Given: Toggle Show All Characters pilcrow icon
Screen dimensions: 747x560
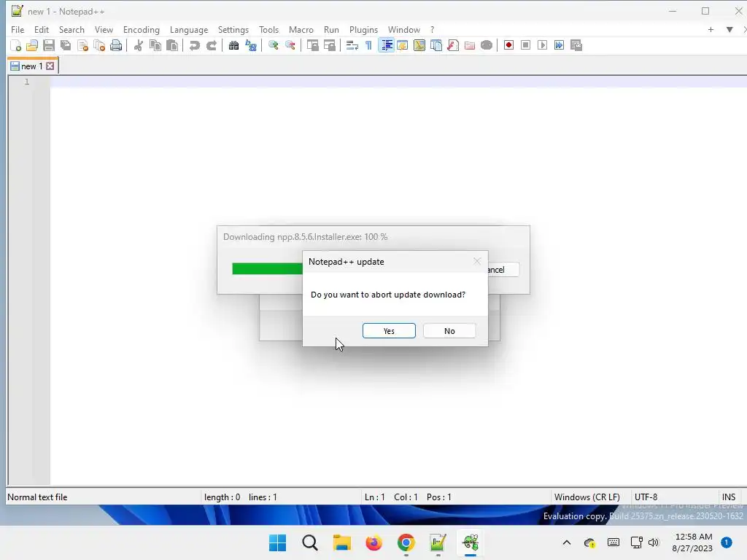Looking at the screenshot, I should [x=368, y=45].
